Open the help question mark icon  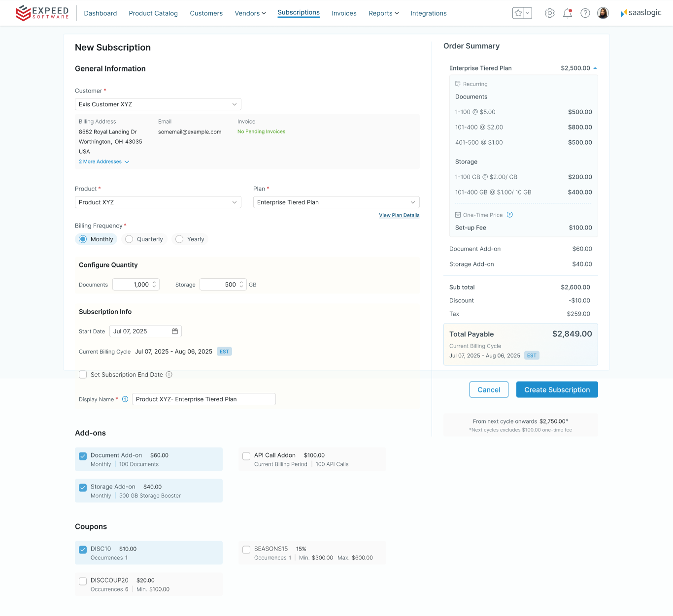[585, 13]
